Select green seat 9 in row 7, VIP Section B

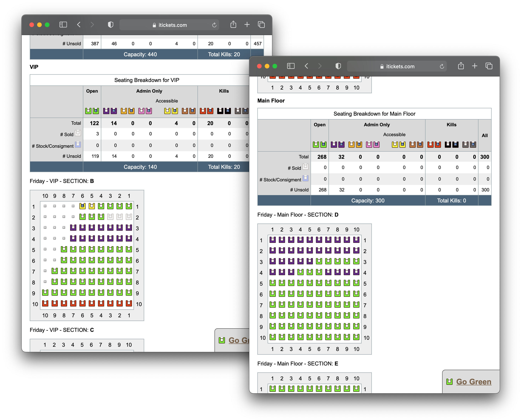[55, 271]
